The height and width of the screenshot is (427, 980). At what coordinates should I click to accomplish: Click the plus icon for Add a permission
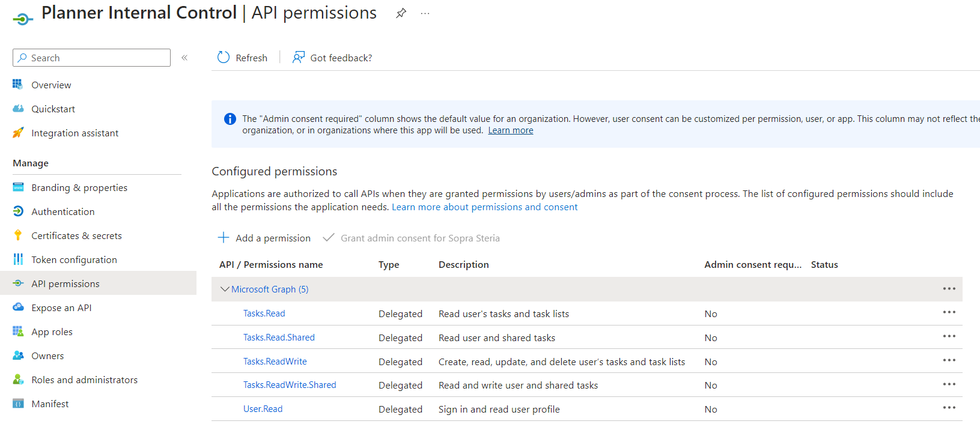tap(224, 237)
